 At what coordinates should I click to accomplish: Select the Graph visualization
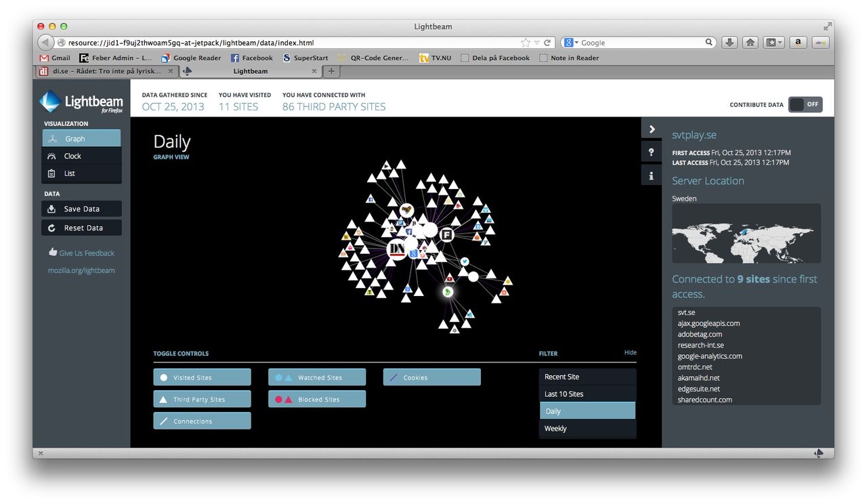(x=81, y=138)
